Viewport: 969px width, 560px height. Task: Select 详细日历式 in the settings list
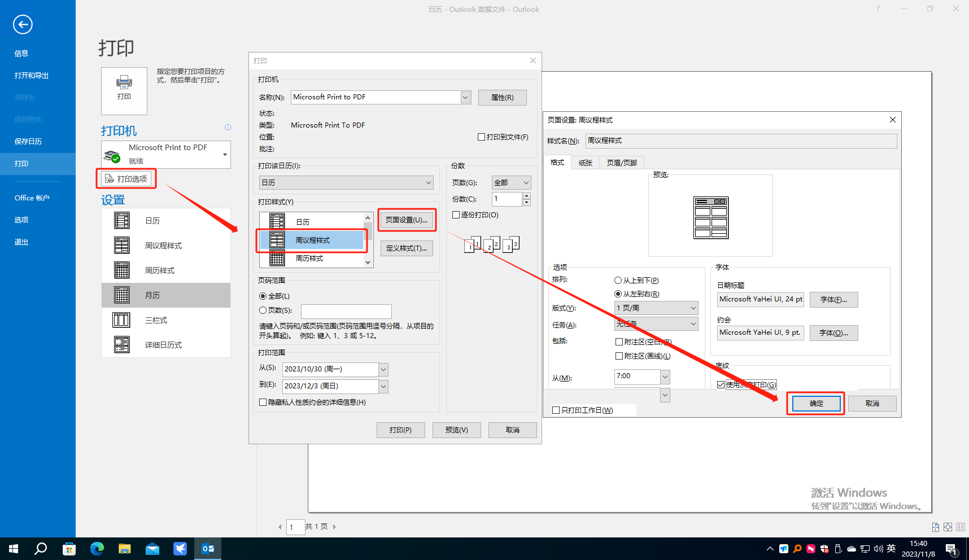pos(166,345)
